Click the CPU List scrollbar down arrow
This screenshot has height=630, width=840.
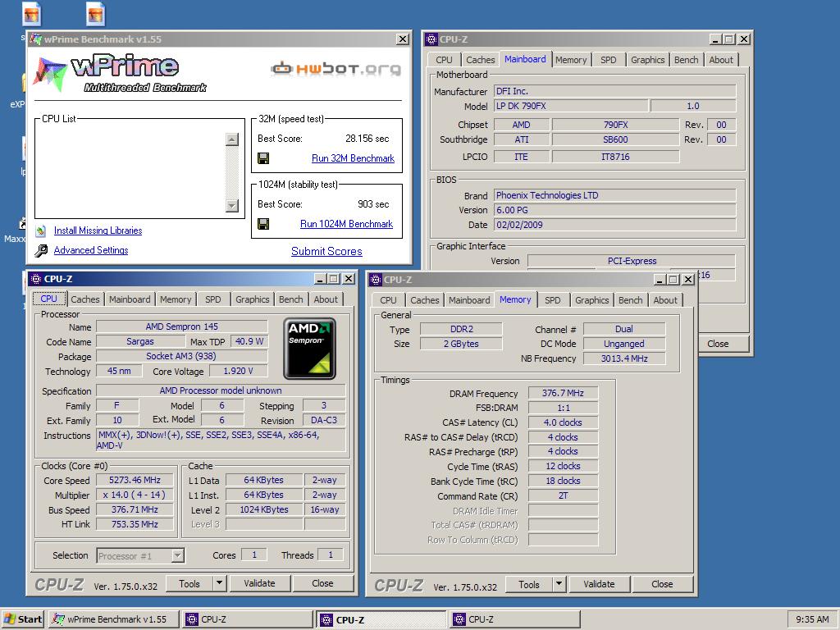[232, 205]
